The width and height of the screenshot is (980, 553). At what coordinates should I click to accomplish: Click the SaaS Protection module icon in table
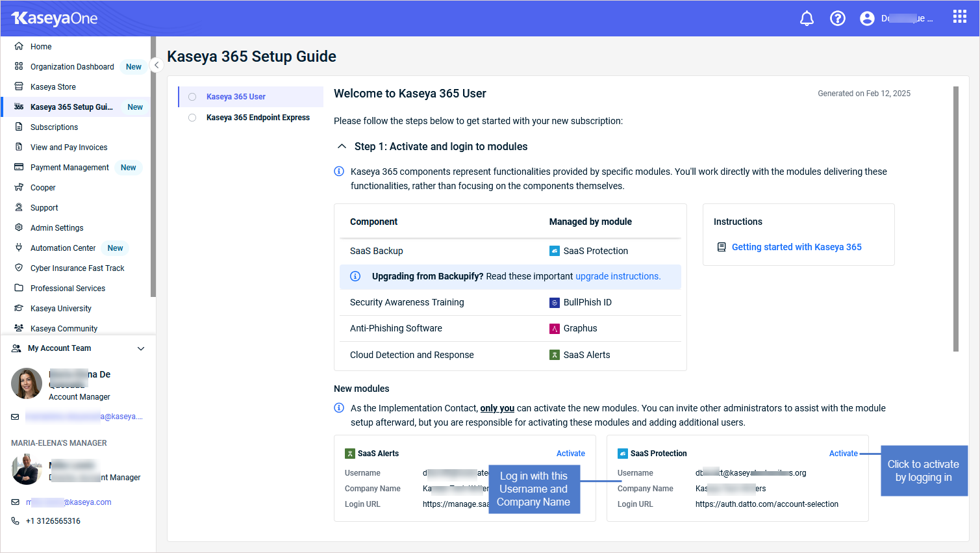point(555,251)
